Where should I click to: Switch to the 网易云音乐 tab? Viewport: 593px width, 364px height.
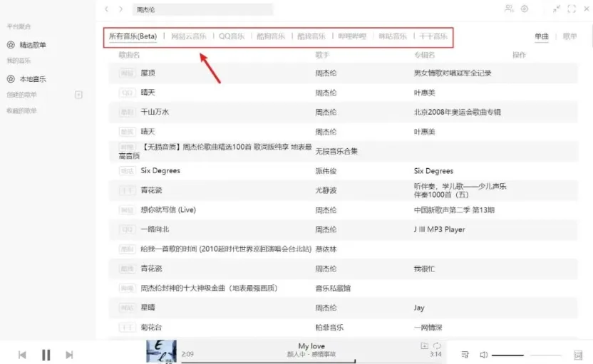(189, 36)
